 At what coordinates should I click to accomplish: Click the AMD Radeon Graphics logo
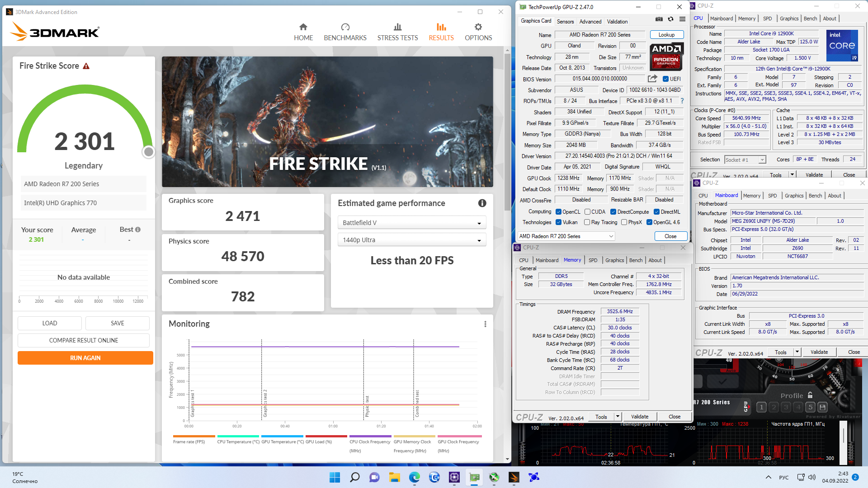[666, 56]
